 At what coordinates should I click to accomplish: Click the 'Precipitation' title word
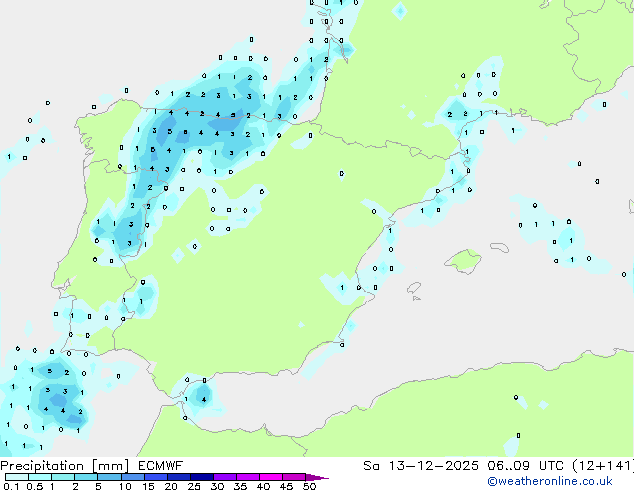(x=42, y=466)
